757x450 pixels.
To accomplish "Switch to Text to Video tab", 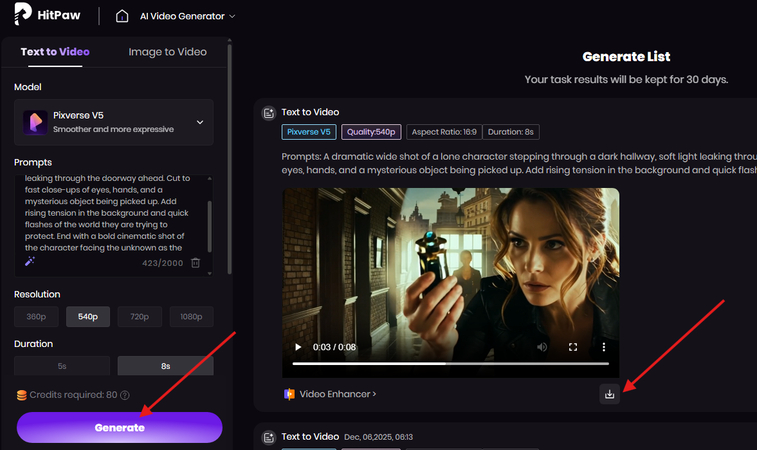I will coord(55,52).
